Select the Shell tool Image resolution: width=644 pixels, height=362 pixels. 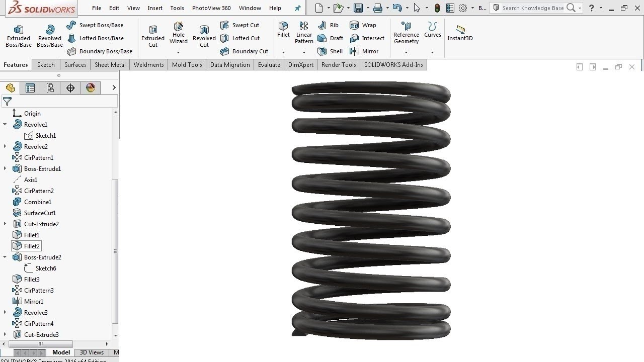click(x=330, y=51)
